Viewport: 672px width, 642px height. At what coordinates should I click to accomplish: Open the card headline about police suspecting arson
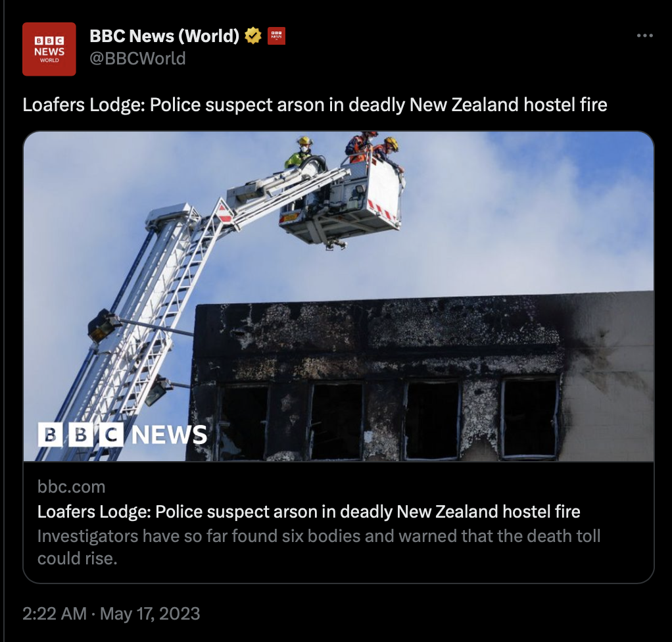click(x=308, y=512)
